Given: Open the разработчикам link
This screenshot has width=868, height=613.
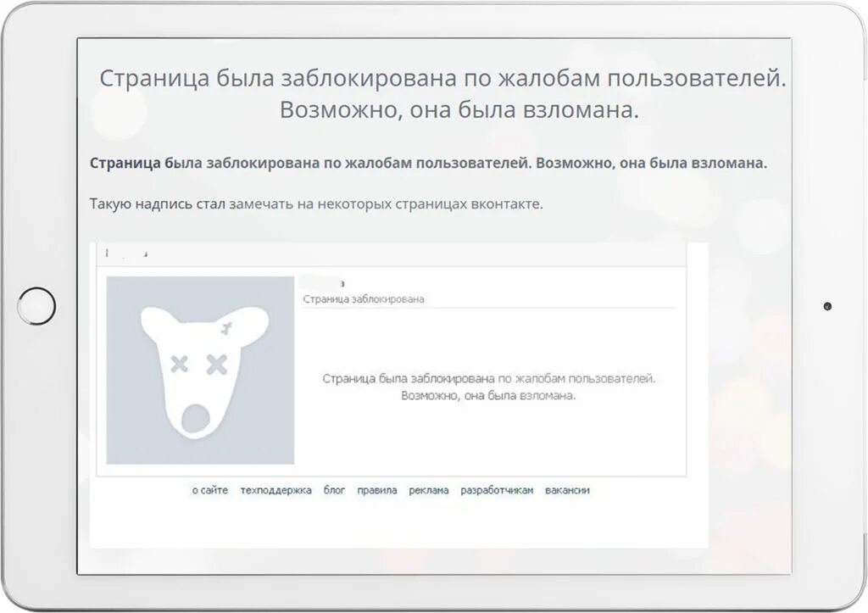Looking at the screenshot, I should [494, 490].
